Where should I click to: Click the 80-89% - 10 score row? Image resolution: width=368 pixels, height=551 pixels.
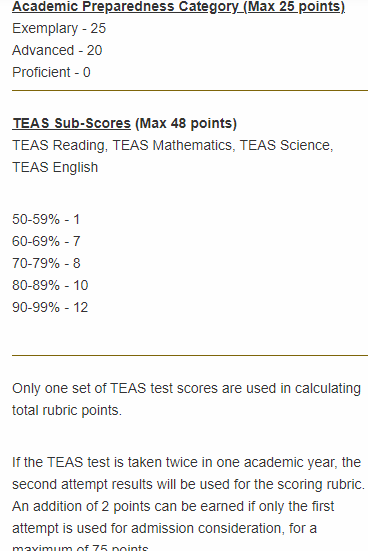click(x=50, y=285)
